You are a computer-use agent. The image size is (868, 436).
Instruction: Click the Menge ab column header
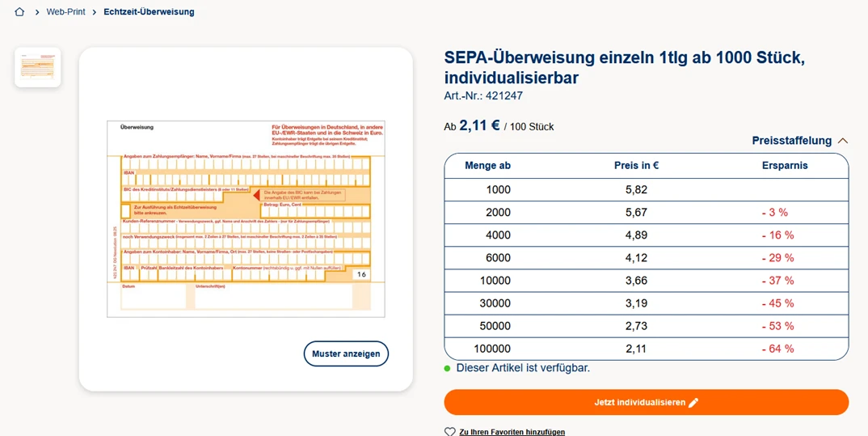(487, 166)
